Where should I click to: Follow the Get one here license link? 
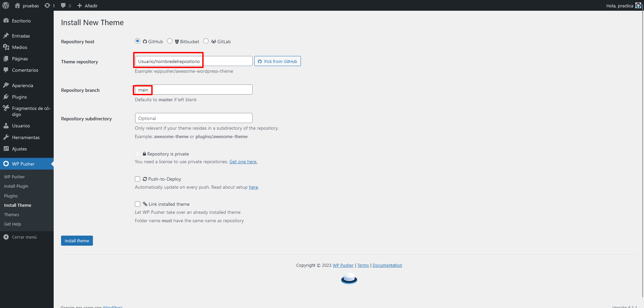pyautogui.click(x=243, y=162)
